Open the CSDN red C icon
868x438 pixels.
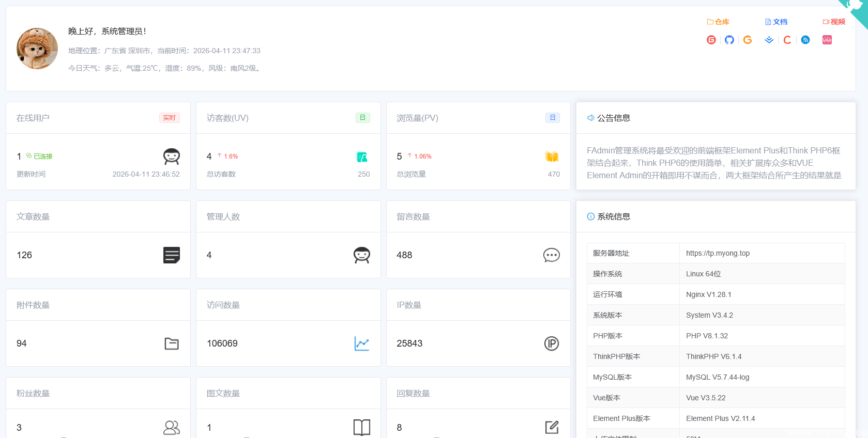point(787,40)
